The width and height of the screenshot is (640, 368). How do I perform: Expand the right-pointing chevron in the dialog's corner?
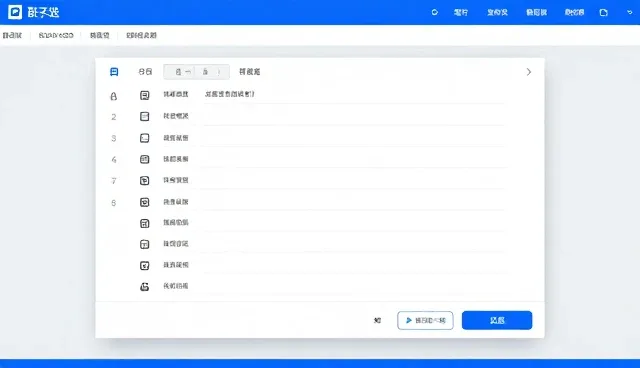tap(529, 72)
